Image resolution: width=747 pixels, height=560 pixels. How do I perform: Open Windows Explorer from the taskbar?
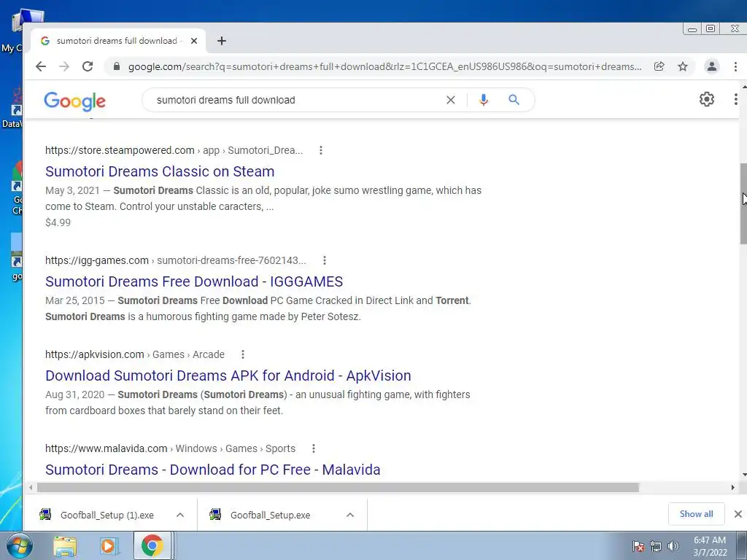tap(65, 546)
